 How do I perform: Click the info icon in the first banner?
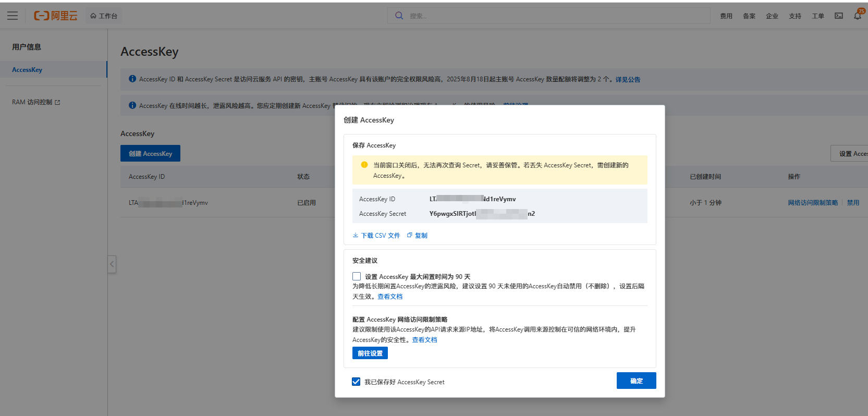coord(132,79)
